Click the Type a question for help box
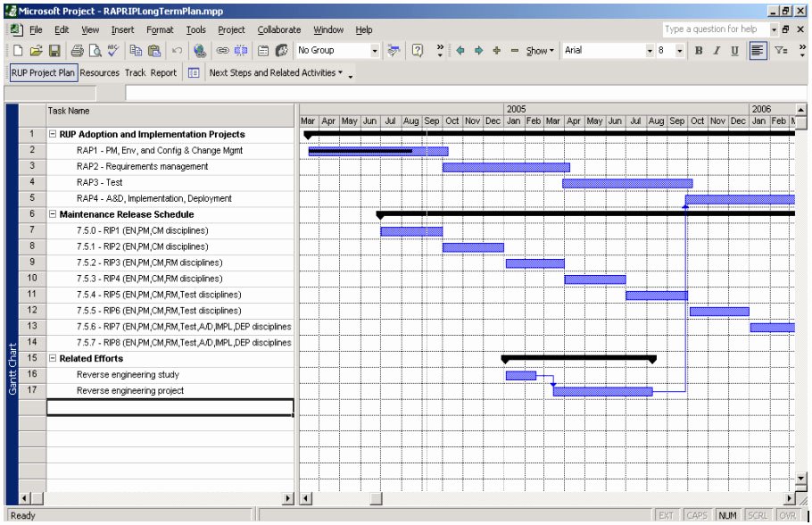 coord(715,29)
